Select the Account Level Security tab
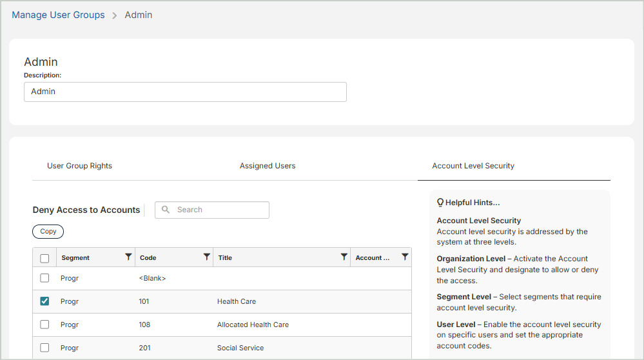Viewport: 644px width, 360px height. click(473, 166)
